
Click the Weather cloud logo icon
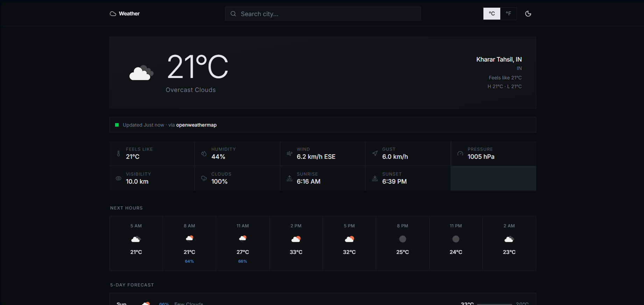113,14
